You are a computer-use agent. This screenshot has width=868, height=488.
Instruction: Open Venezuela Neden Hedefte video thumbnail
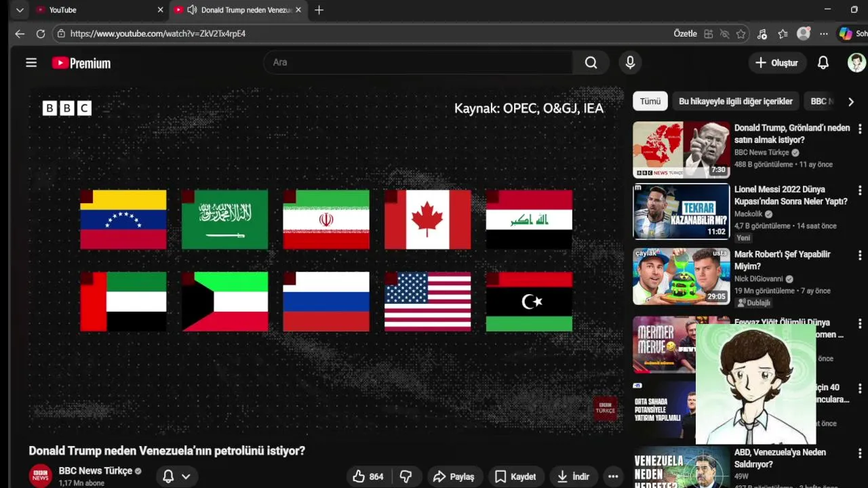click(682, 467)
